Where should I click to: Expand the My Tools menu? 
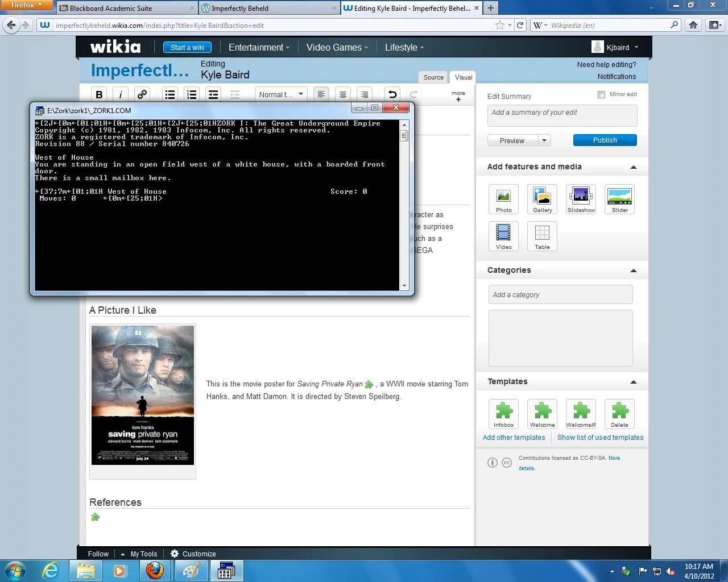pyautogui.click(x=139, y=554)
